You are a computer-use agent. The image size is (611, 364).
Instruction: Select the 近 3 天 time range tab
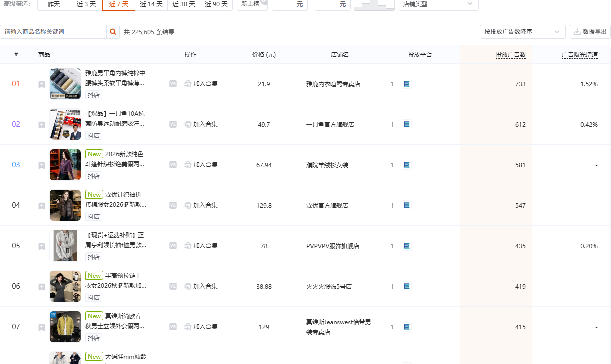coord(86,4)
